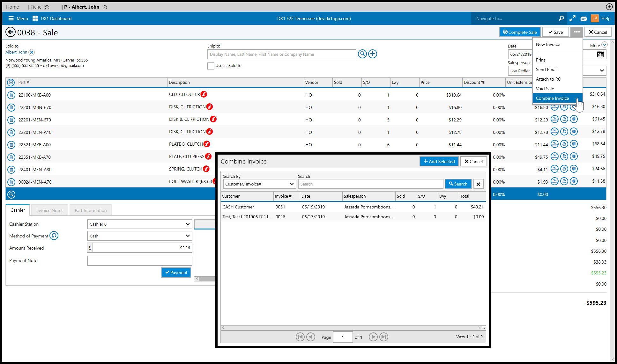Screen dimensions: 617x364
Task: Click the Combine Invoice search text field
Action: 370,184
